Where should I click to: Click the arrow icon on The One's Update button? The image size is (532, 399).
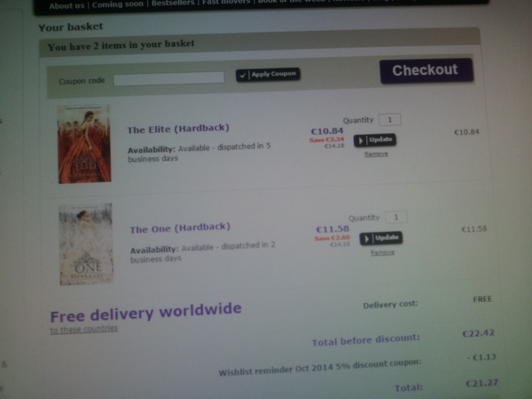click(x=367, y=239)
